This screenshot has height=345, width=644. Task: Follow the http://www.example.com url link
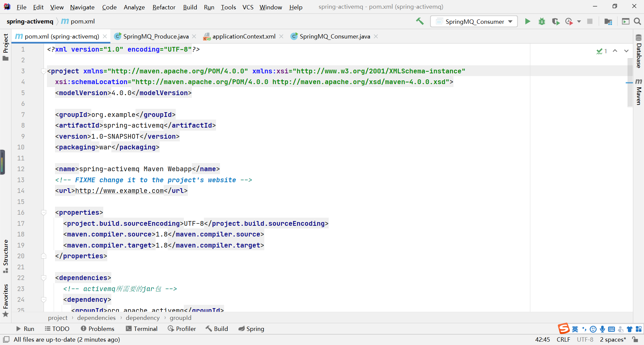(119, 191)
